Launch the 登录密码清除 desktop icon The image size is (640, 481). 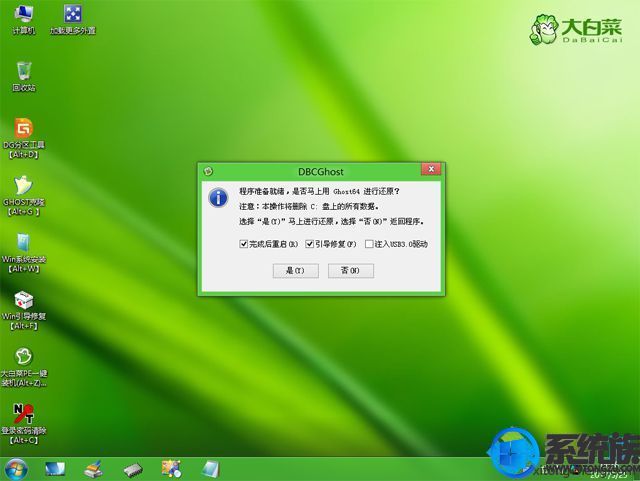24,423
